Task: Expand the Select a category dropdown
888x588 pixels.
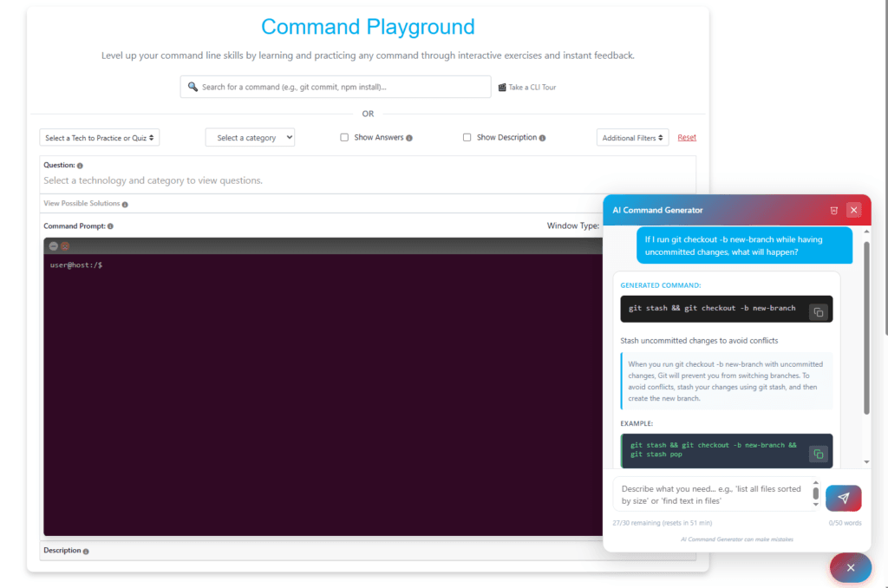Action: [250, 138]
